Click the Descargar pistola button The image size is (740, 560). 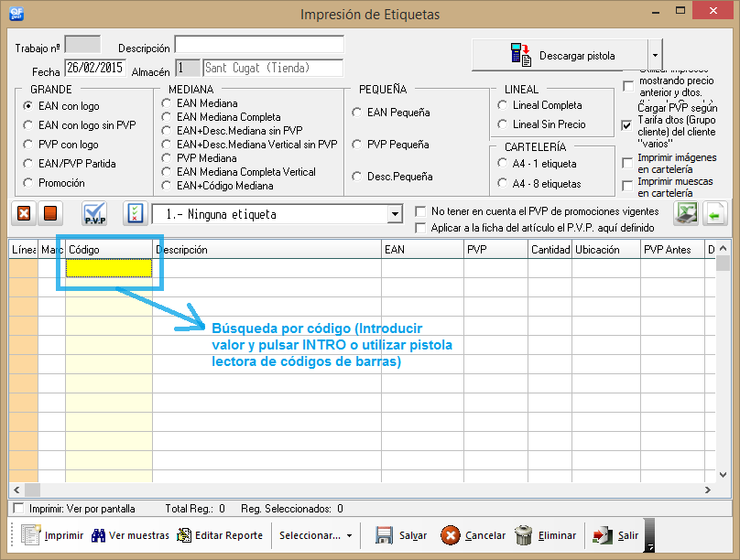click(560, 56)
